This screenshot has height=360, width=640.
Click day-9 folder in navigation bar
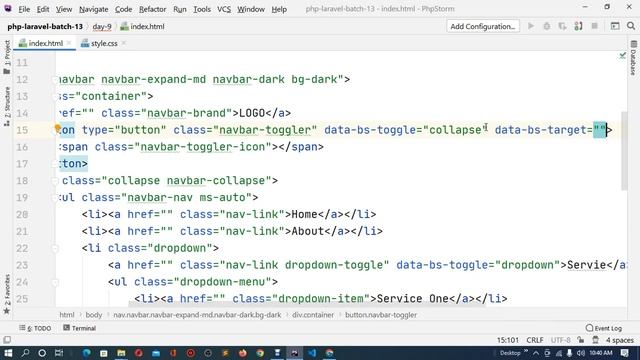(x=102, y=27)
